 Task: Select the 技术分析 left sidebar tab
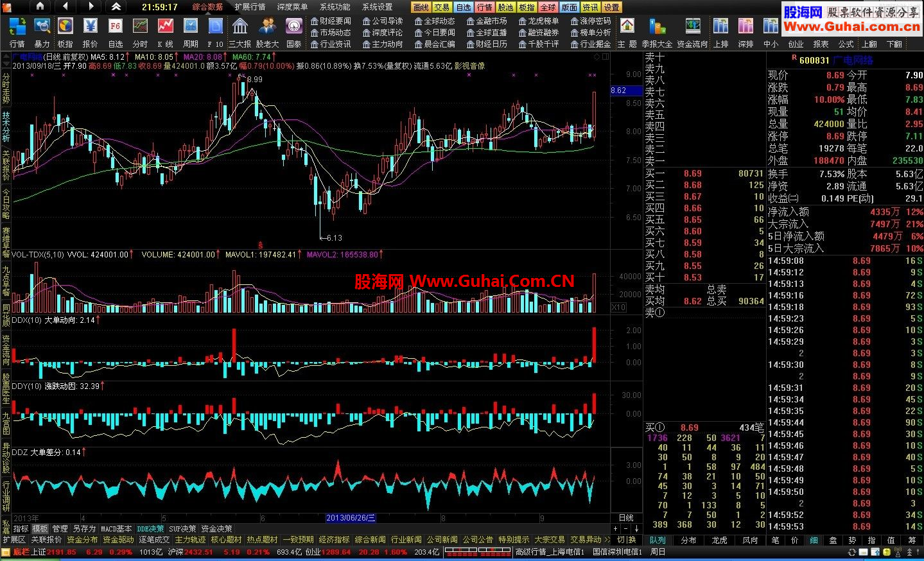tap(6, 127)
